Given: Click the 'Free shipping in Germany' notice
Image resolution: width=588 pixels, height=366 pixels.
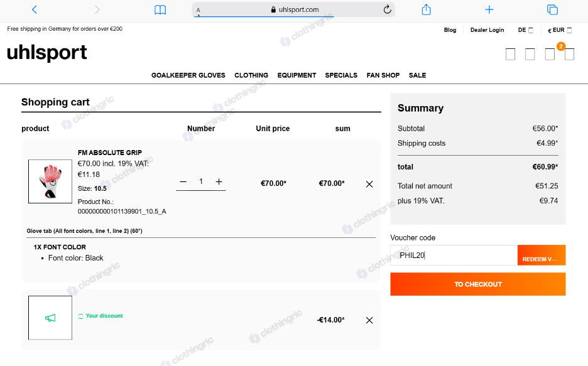Looking at the screenshot, I should pos(65,29).
